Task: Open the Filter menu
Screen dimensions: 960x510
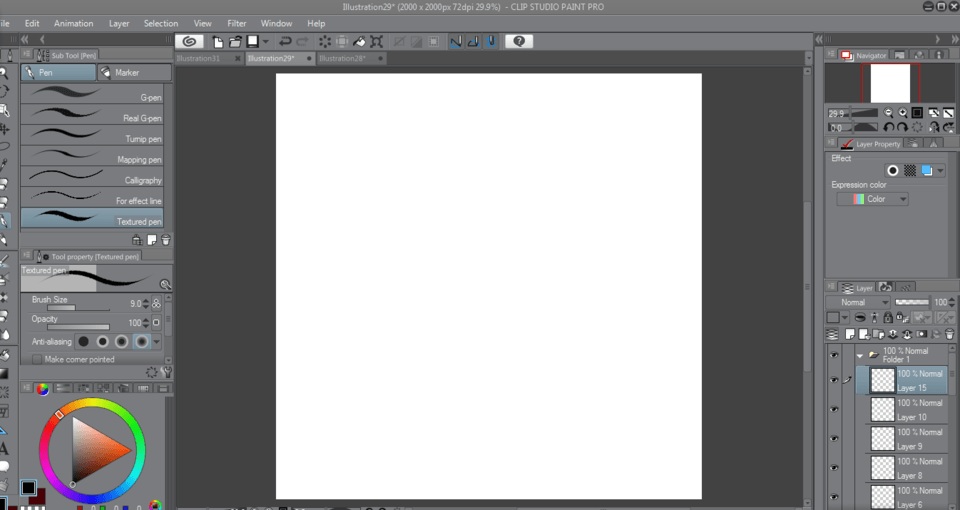Action: 236,23
